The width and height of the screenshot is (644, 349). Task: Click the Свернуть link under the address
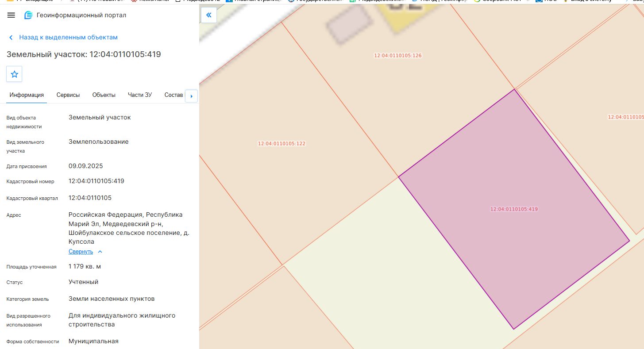click(81, 252)
